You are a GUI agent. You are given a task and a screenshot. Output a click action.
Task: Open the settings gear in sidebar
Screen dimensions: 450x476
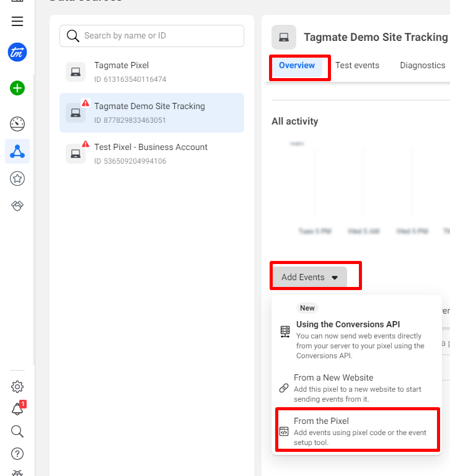coord(17,387)
